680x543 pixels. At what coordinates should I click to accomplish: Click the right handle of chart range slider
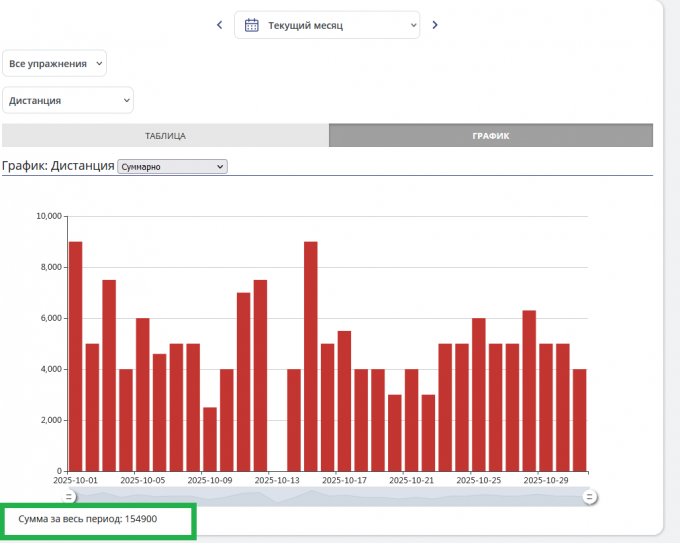[590, 496]
